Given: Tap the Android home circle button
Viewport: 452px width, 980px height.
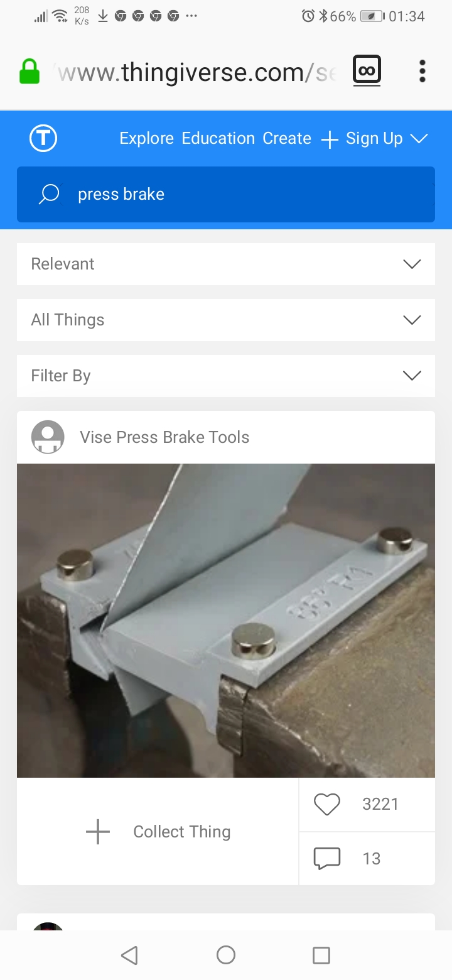Looking at the screenshot, I should click(x=226, y=955).
